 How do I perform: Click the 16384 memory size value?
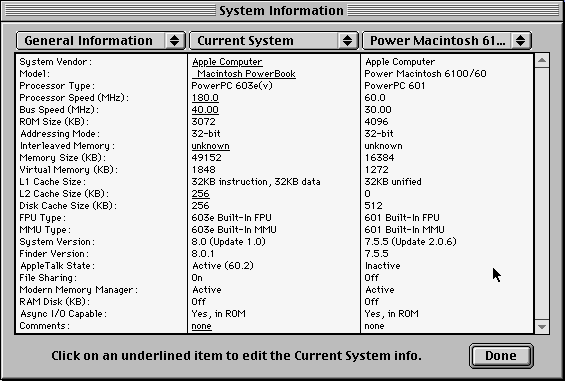pos(379,158)
